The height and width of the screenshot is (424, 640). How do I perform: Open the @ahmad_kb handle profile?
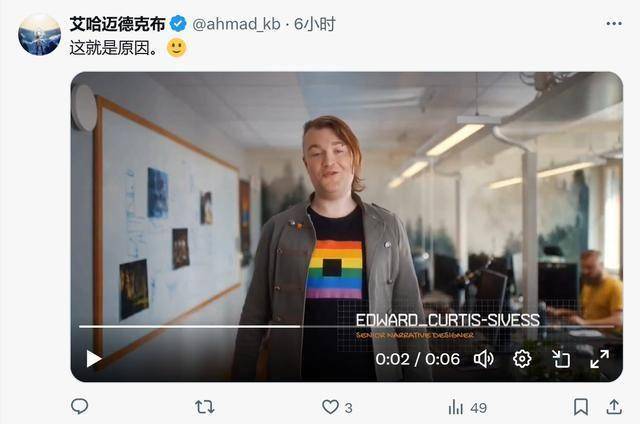click(x=236, y=24)
